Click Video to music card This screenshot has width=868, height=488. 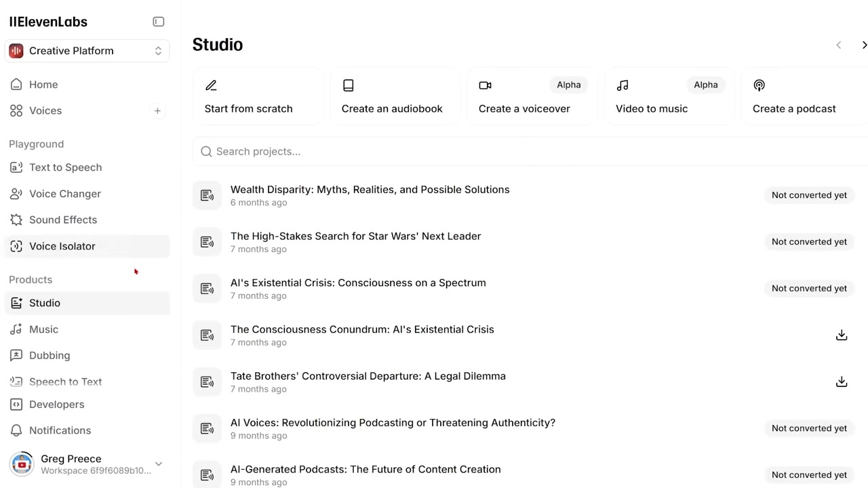[x=669, y=96]
